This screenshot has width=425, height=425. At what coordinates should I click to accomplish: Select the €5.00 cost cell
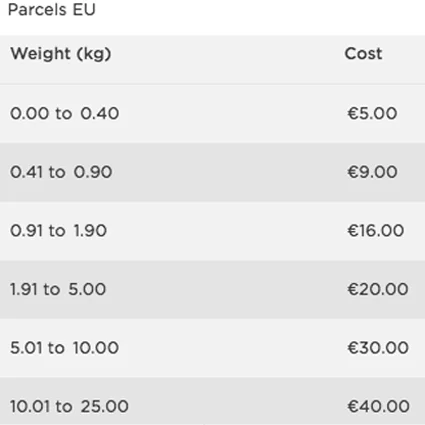tap(372, 113)
